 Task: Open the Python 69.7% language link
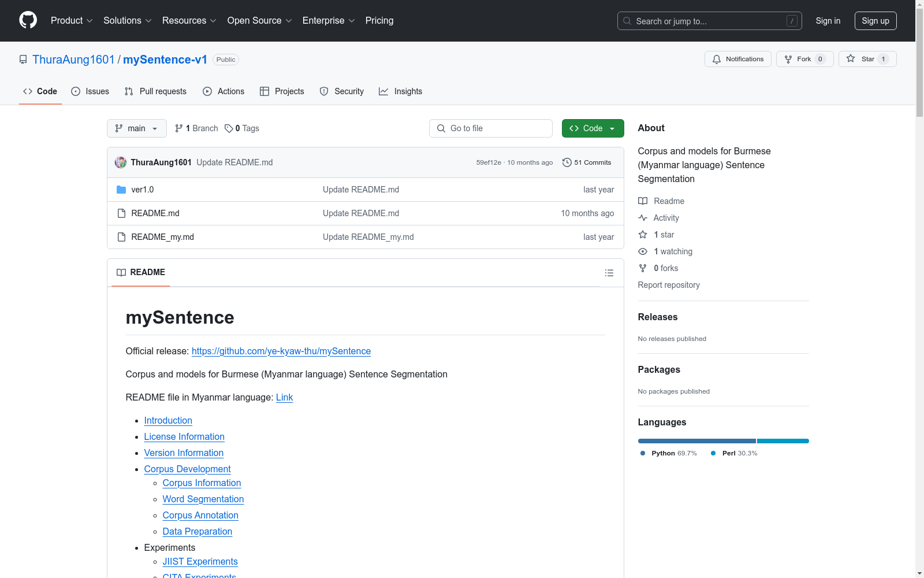pos(669,453)
